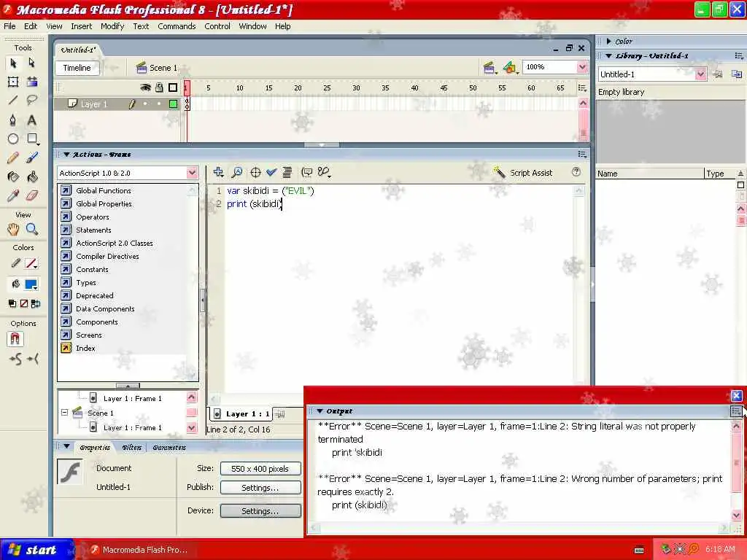Select the Rectangle tool

pos(32,139)
